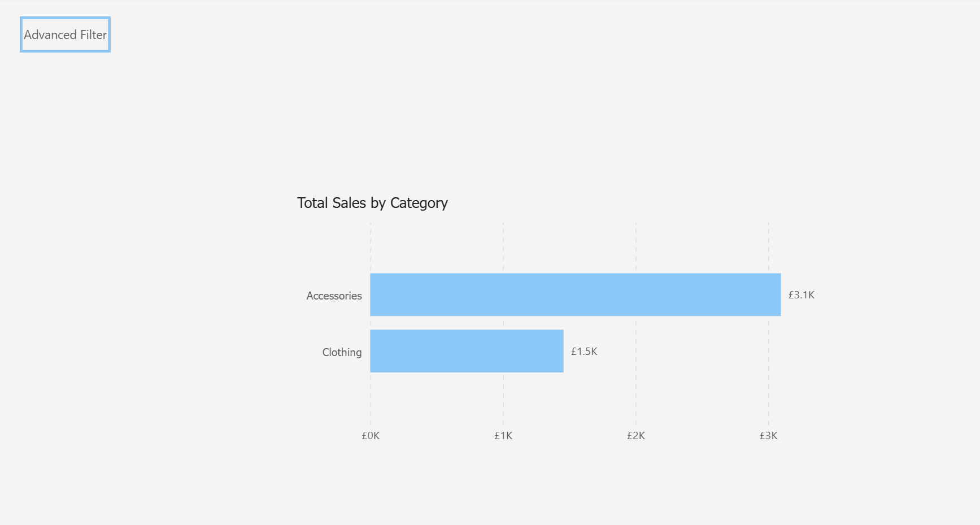Select the Accessories category axis label
The image size is (980, 525).
point(334,296)
